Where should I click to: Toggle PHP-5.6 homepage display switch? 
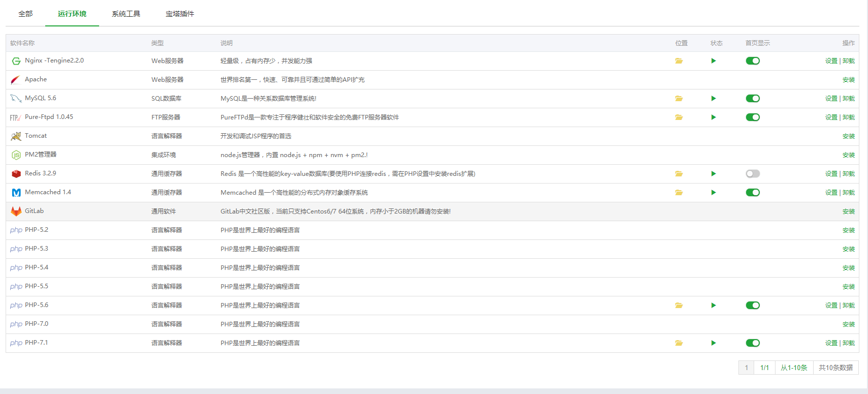[753, 306]
